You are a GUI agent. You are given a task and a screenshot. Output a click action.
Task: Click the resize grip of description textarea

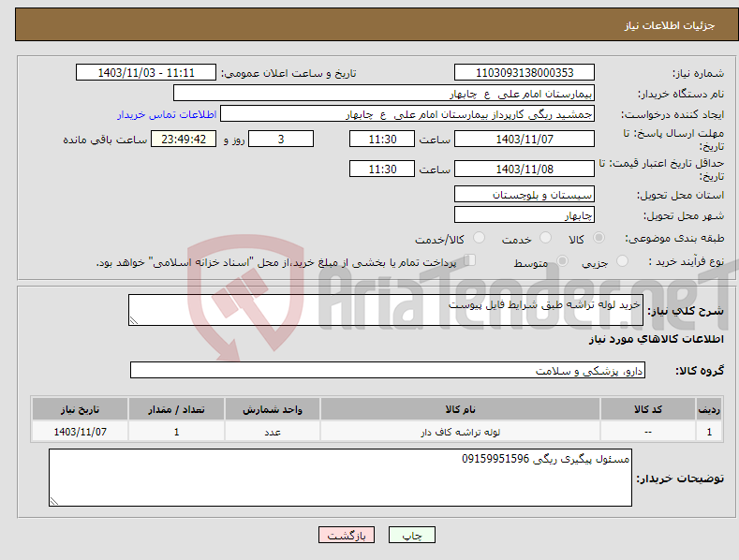[x=134, y=320]
